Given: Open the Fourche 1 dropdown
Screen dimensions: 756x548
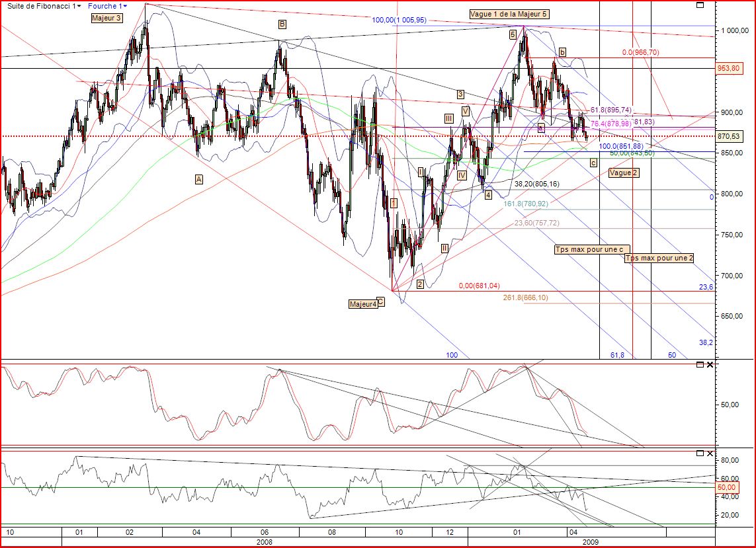Looking at the screenshot, I should [x=108, y=6].
